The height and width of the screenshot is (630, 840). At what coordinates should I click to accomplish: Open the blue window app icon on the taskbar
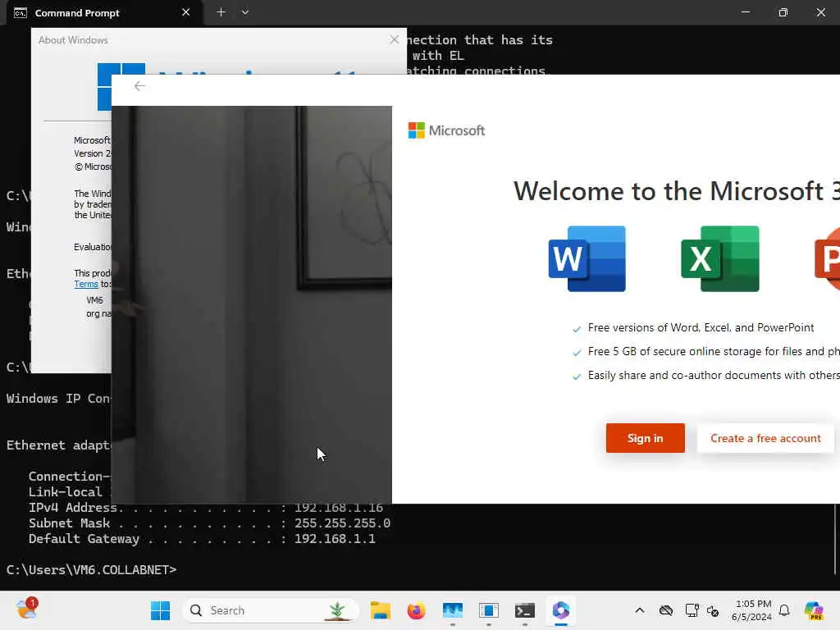tap(489, 610)
